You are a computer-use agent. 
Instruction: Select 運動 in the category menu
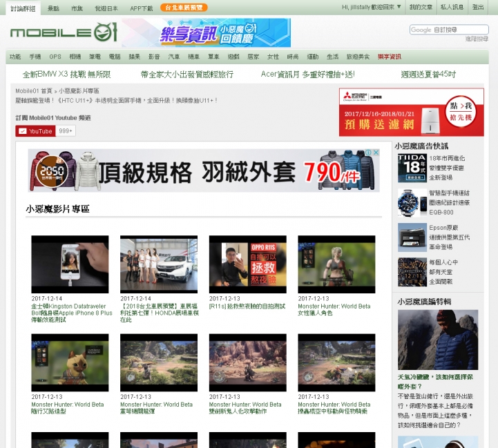[x=312, y=57]
